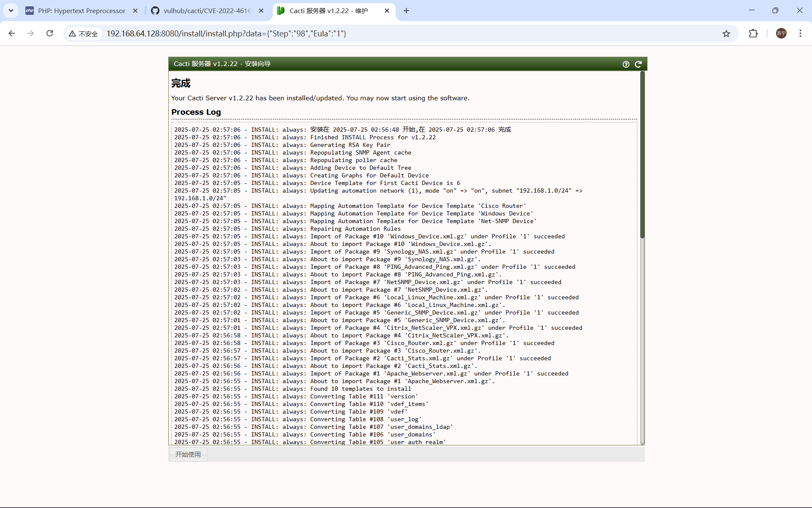Click log line 'Converting Table #110 vdef_items'
This screenshot has width=812, height=508.
(x=302, y=404)
